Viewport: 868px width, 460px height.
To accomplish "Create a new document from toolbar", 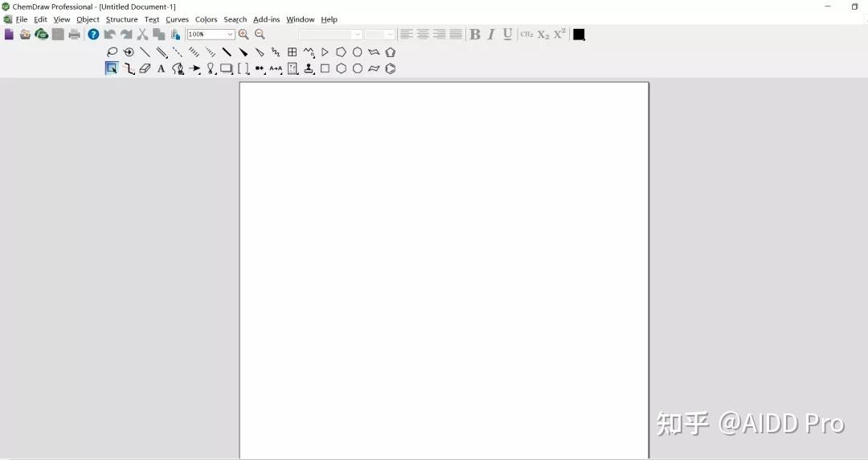I will coord(9,35).
